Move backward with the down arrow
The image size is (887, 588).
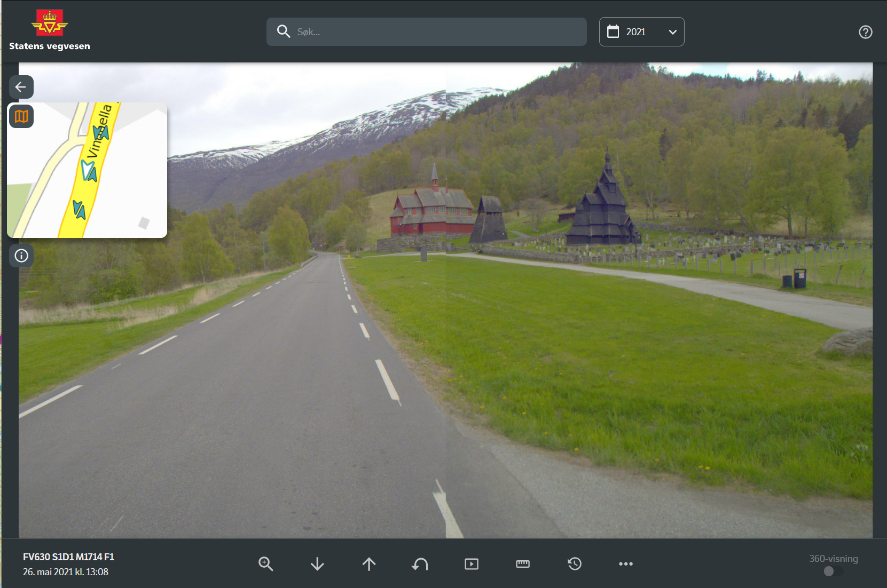pos(317,564)
